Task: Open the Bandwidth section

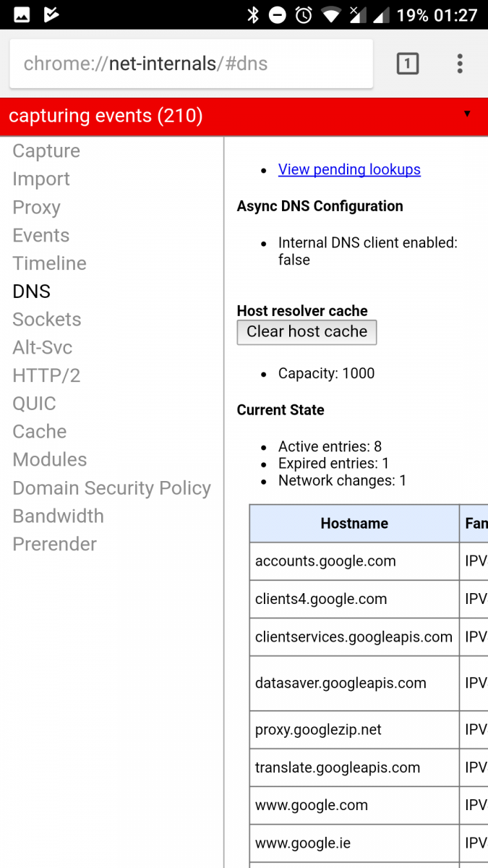Action: point(59,516)
